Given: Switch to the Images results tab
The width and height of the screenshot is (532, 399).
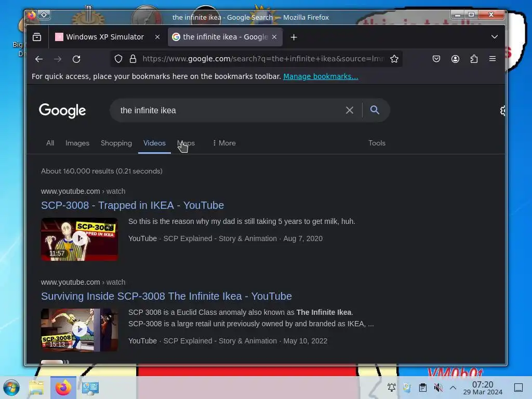Looking at the screenshot, I should coord(77,143).
